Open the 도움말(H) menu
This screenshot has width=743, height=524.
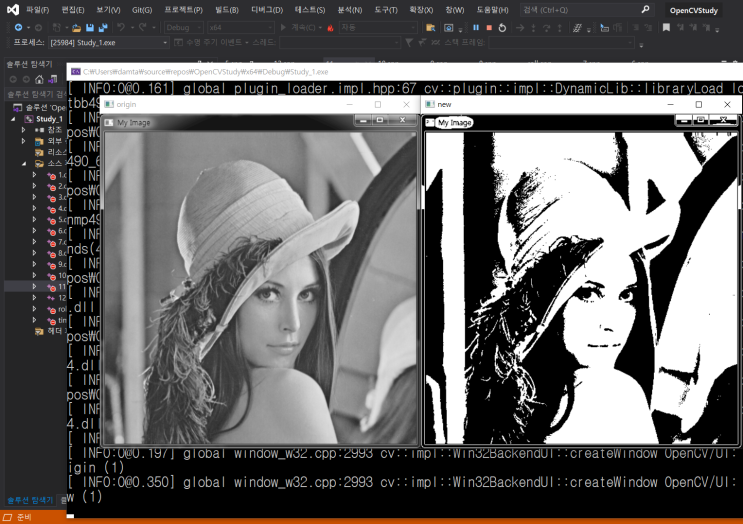click(x=492, y=10)
